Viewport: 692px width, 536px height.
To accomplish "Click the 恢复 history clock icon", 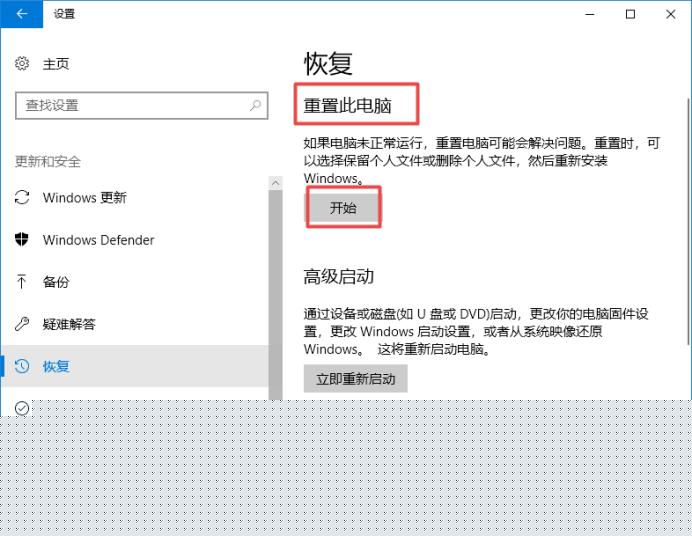I will 22,366.
